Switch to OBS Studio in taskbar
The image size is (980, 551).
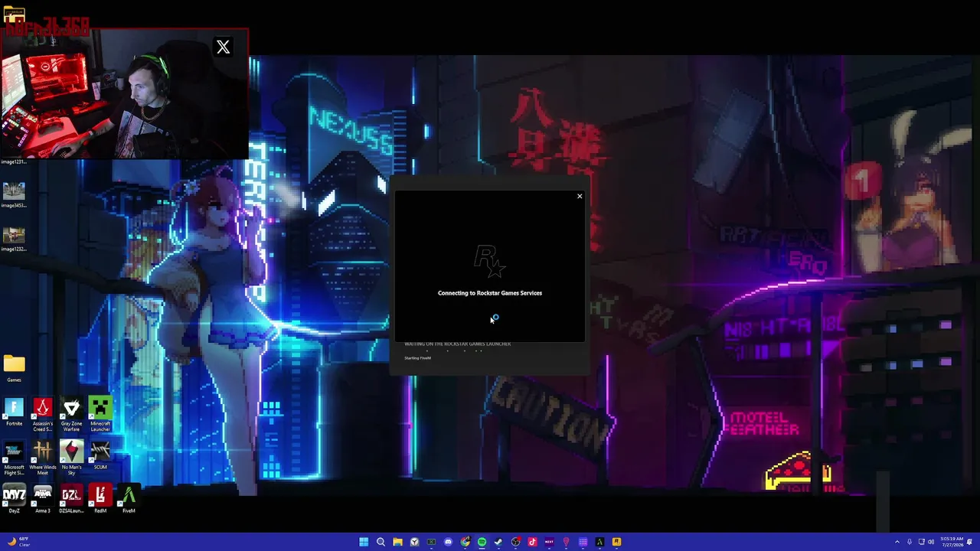click(x=515, y=542)
